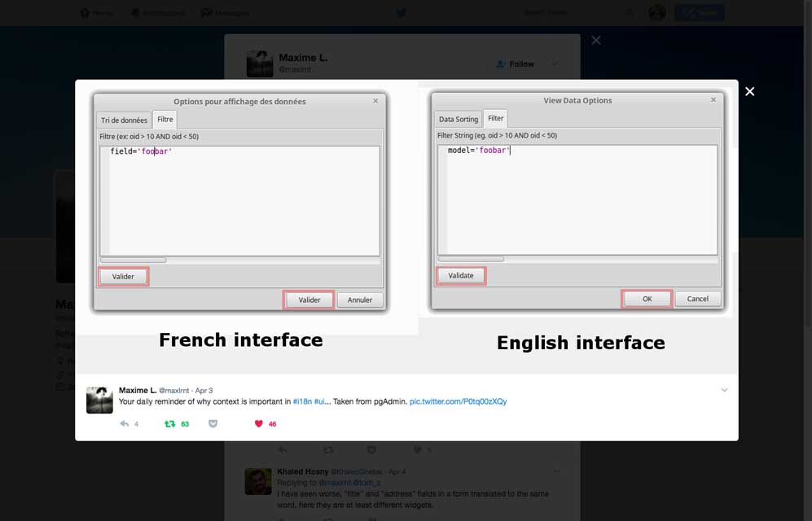Expand the tweet options chevron in the lightbox
The width and height of the screenshot is (812, 521).
[724, 391]
